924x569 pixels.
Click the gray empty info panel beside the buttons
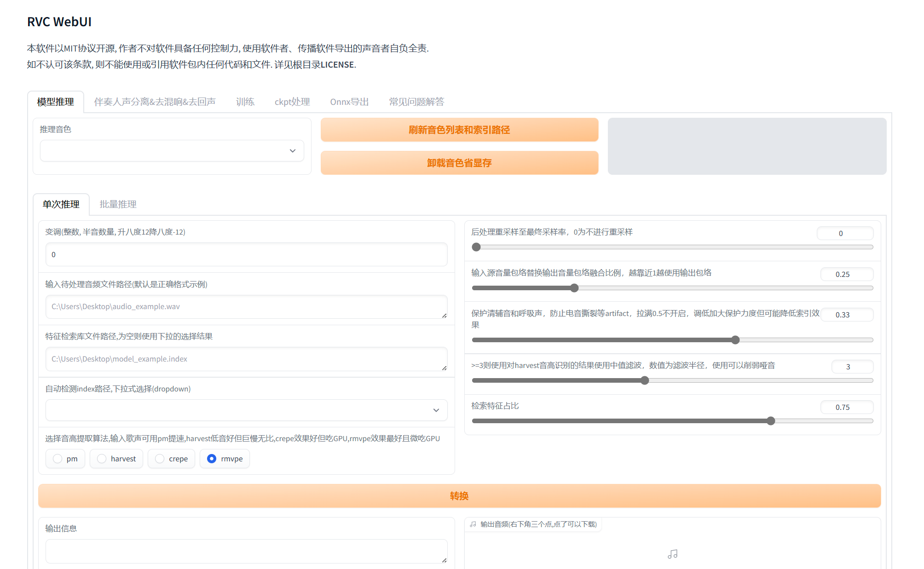tap(747, 146)
